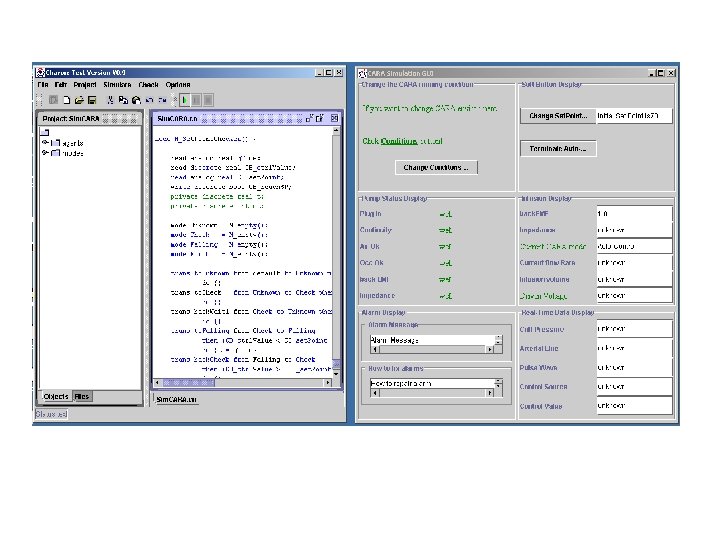Click the underlined Conditions link text
The image size is (720, 540).
pyautogui.click(x=399, y=141)
